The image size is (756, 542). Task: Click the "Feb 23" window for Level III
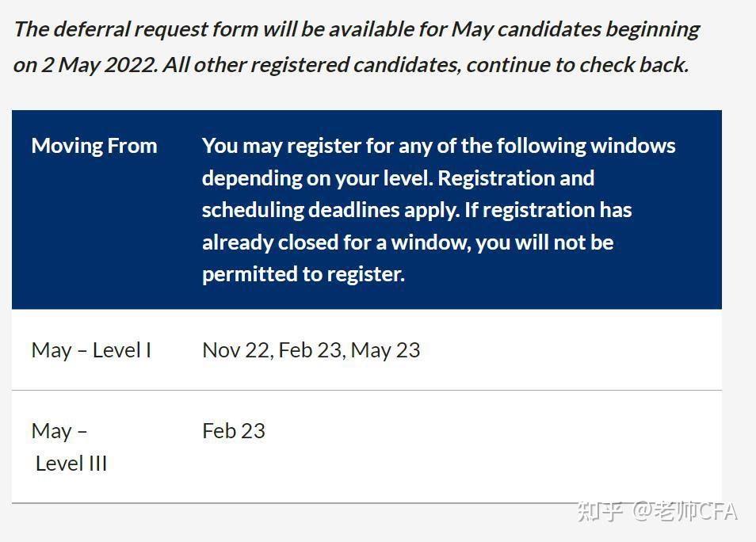(x=234, y=431)
